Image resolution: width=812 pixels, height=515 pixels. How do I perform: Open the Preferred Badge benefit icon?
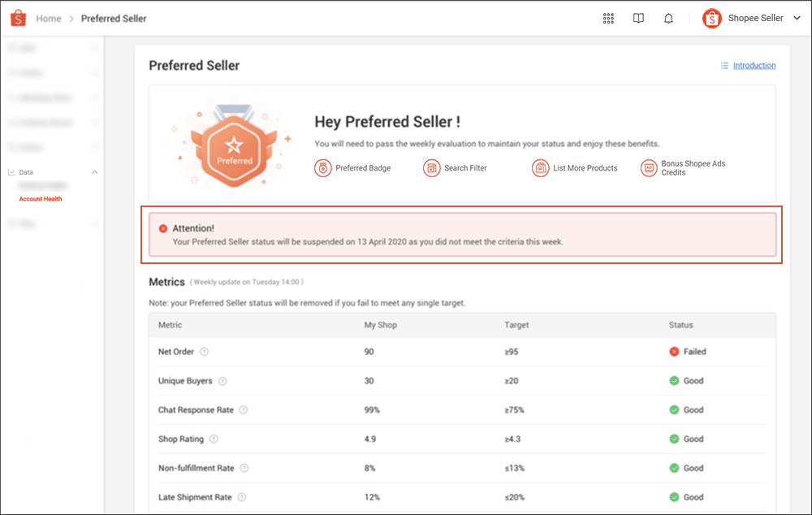pos(323,168)
